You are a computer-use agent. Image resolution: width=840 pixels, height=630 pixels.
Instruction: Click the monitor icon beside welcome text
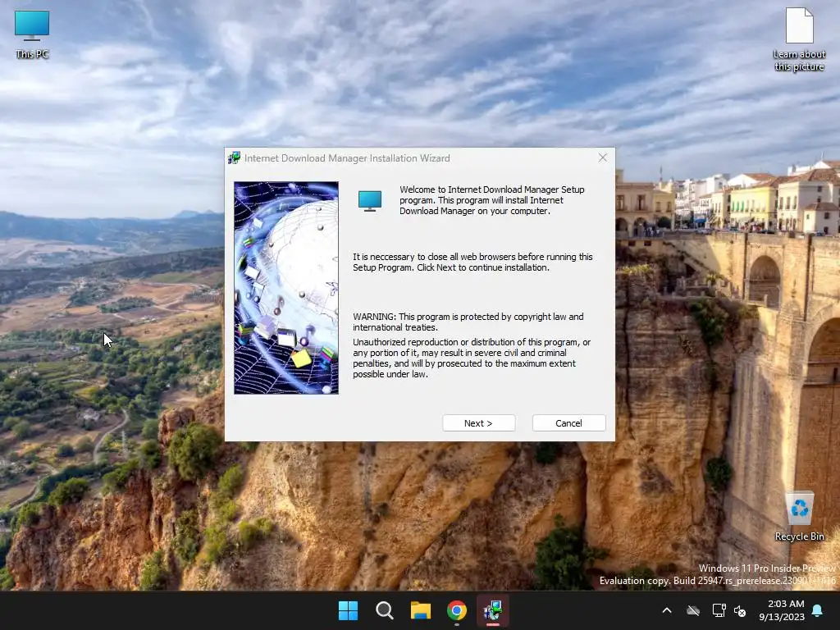370,201
